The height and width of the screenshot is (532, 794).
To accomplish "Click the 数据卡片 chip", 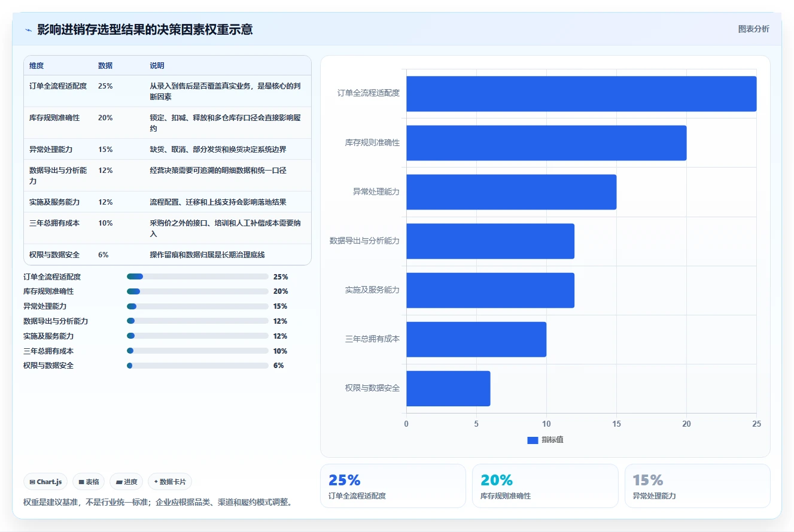I will 170,482.
